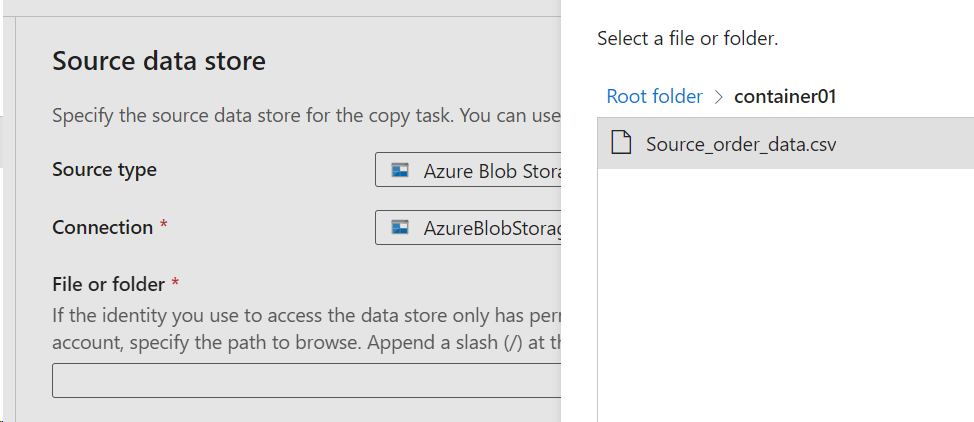Image resolution: width=974 pixels, height=422 pixels.
Task: Navigate to Root folder in the breadcrumb
Action: pos(654,97)
